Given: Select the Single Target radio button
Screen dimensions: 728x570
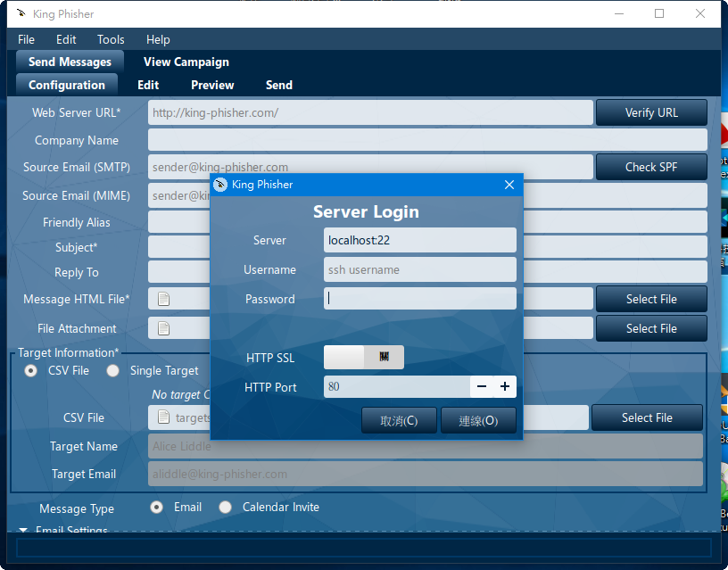Looking at the screenshot, I should (x=112, y=371).
